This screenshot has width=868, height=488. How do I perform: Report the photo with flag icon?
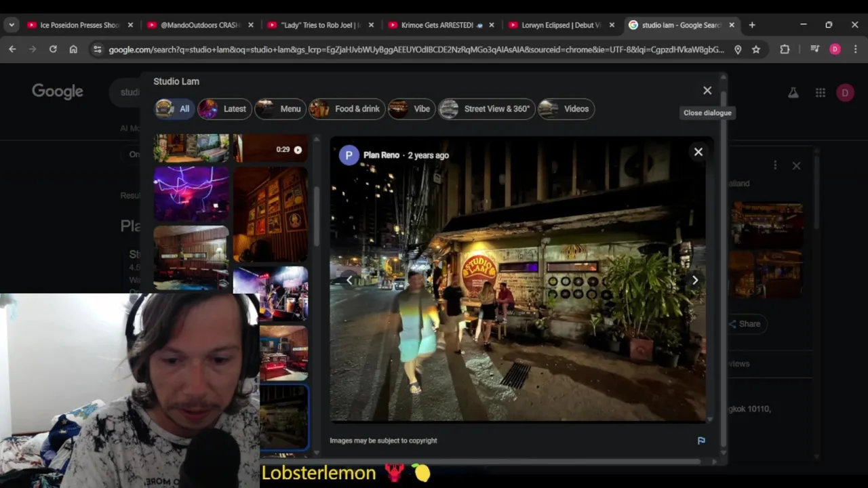click(x=701, y=441)
